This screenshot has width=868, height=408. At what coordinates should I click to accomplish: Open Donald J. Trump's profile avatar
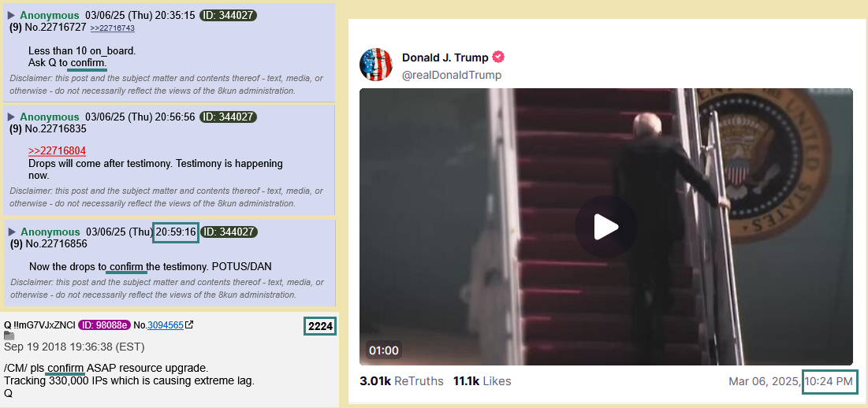(376, 64)
